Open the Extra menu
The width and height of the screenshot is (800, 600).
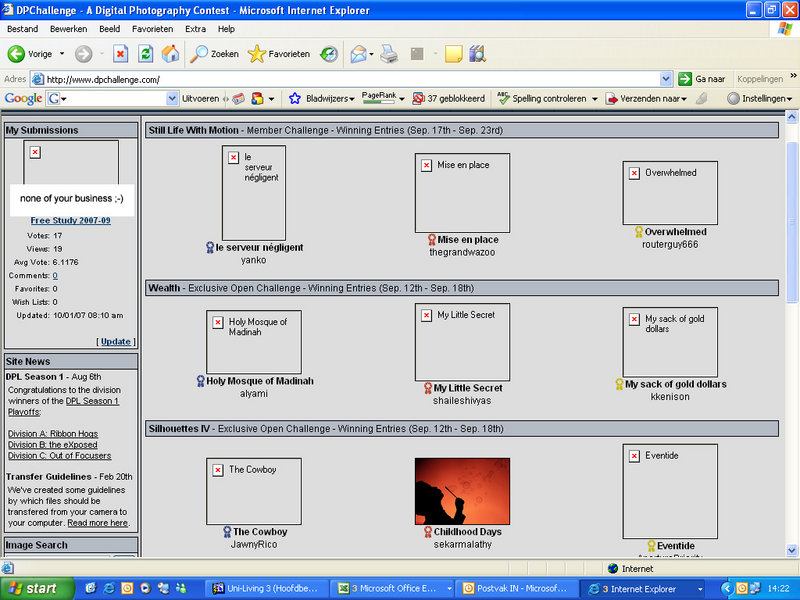[x=195, y=29]
